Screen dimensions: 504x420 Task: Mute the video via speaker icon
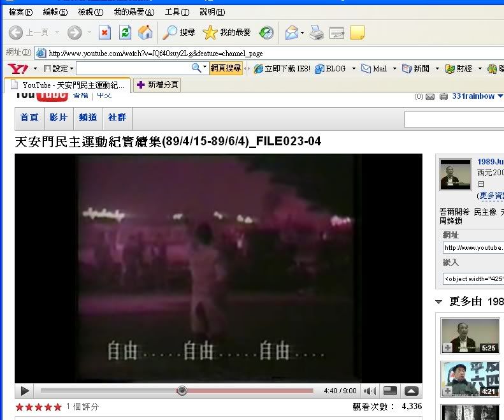370,391
